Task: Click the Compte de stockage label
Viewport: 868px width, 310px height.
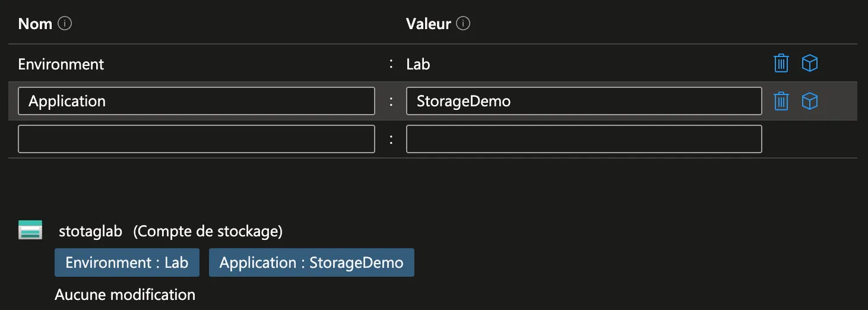Action: [x=208, y=231]
